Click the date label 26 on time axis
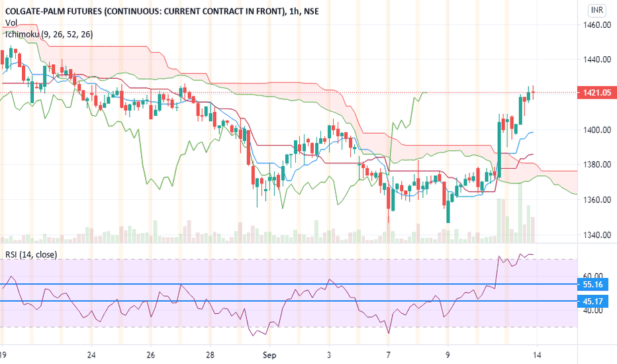The width and height of the screenshot is (617, 364). [x=151, y=355]
